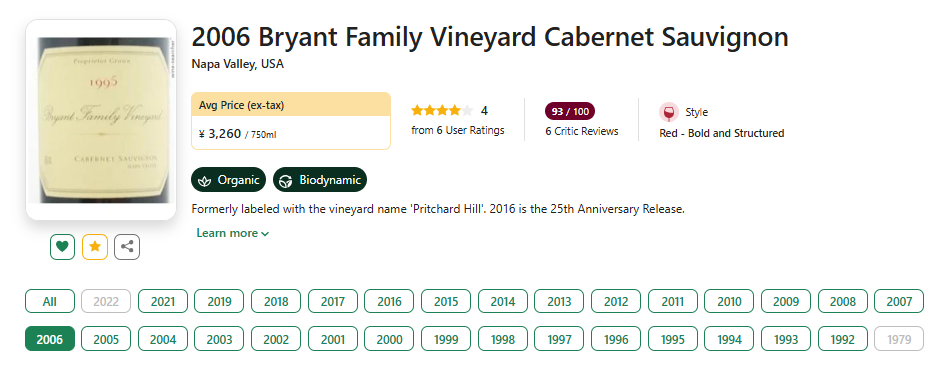The height and width of the screenshot is (365, 933).
Task: Select the 1995 vintage
Action: (x=673, y=339)
